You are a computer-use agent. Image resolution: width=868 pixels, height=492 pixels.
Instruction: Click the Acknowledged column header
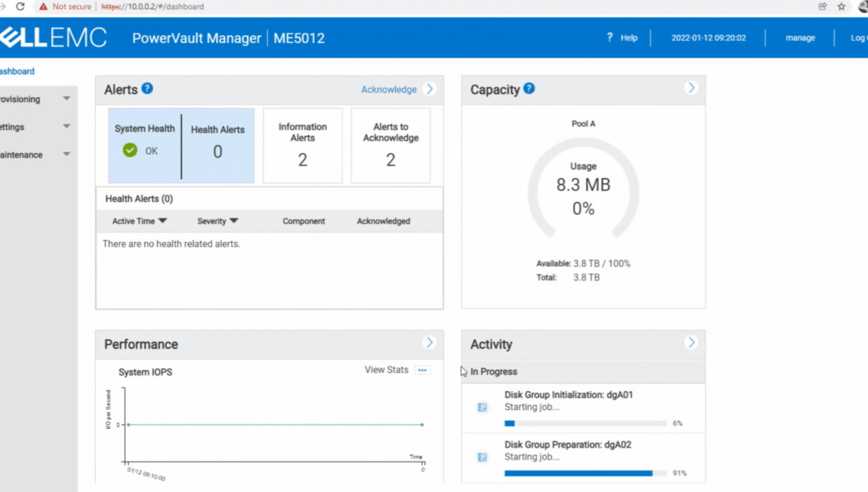click(384, 221)
